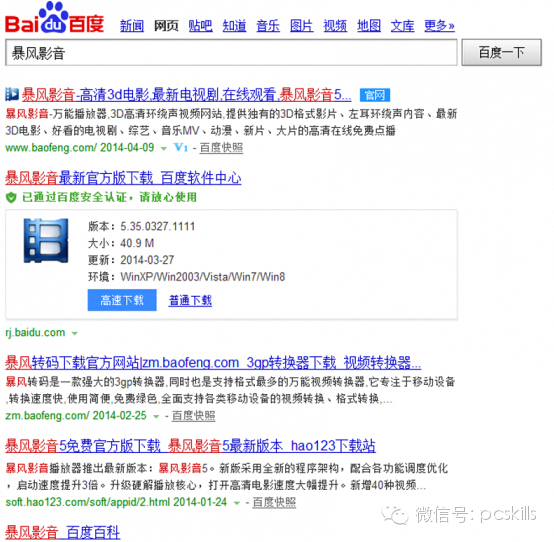
Task: Click the green security shield icon
Action: point(11,198)
